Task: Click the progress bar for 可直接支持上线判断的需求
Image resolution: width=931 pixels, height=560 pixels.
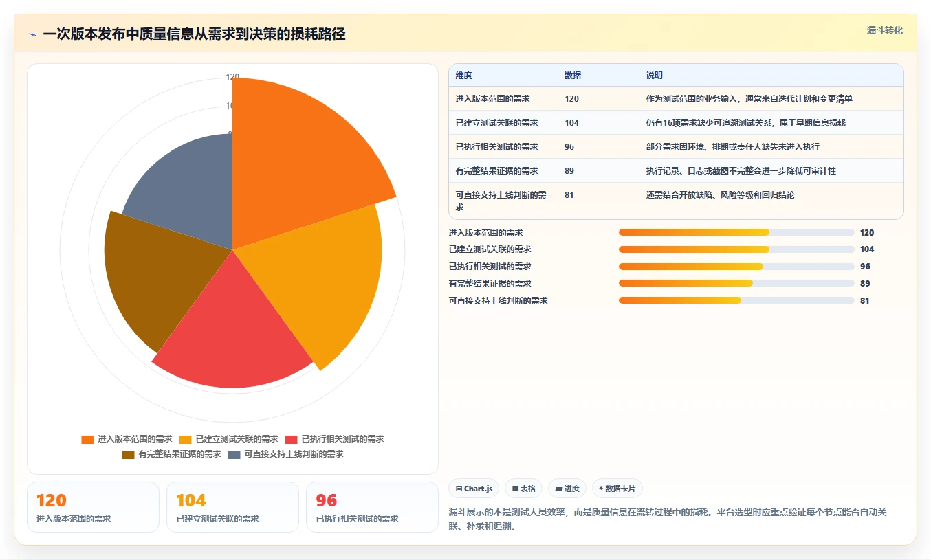Action: point(736,300)
